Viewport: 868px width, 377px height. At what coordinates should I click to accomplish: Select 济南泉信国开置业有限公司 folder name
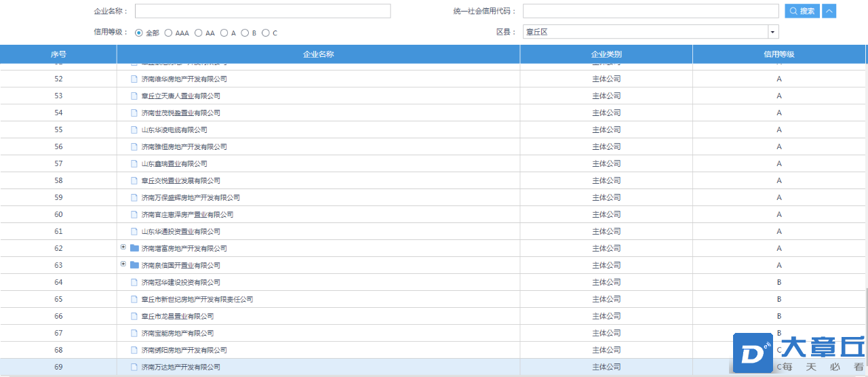point(181,266)
